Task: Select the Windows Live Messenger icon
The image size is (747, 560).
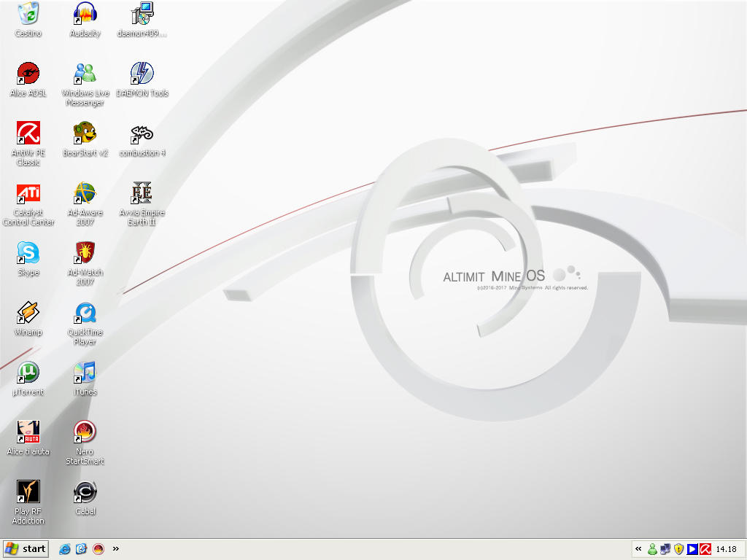Action: (x=85, y=74)
